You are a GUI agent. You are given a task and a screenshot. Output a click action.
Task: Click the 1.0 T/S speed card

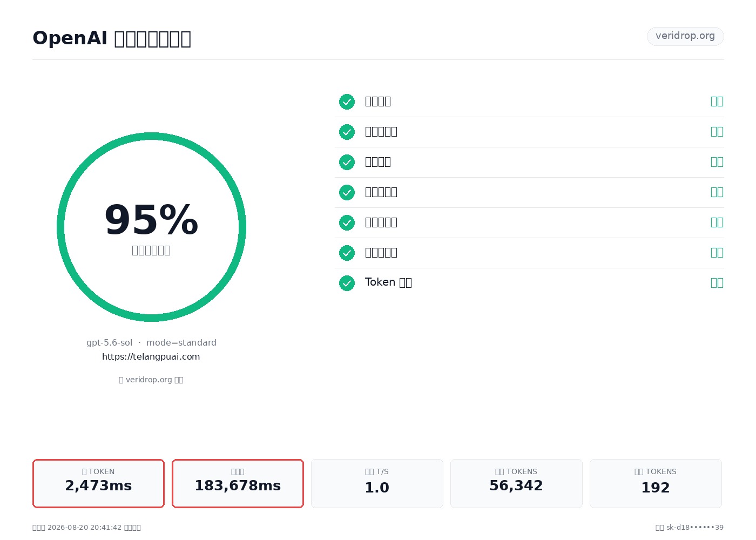[x=377, y=483]
